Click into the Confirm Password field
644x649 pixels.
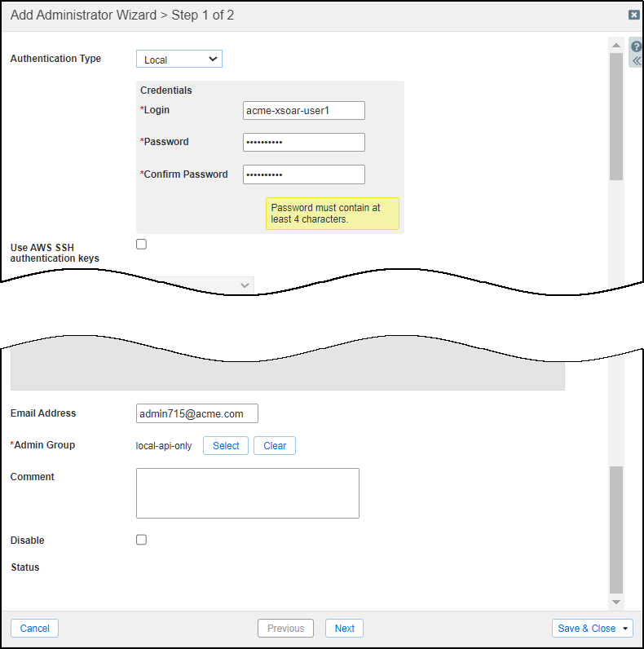(303, 174)
